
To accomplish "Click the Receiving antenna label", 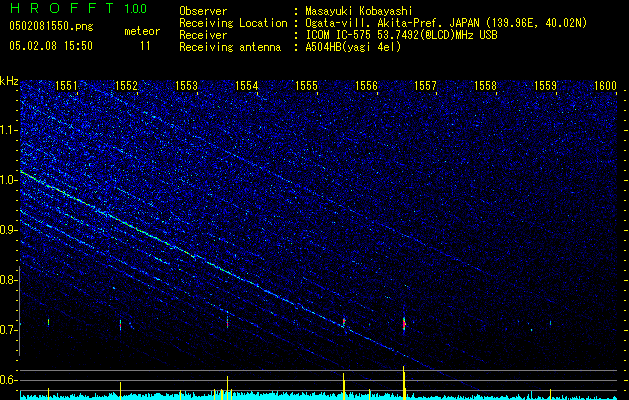I will (x=230, y=47).
